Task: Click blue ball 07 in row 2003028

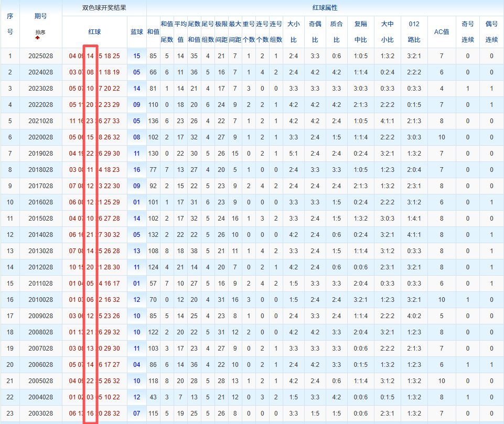Action: [x=136, y=414]
